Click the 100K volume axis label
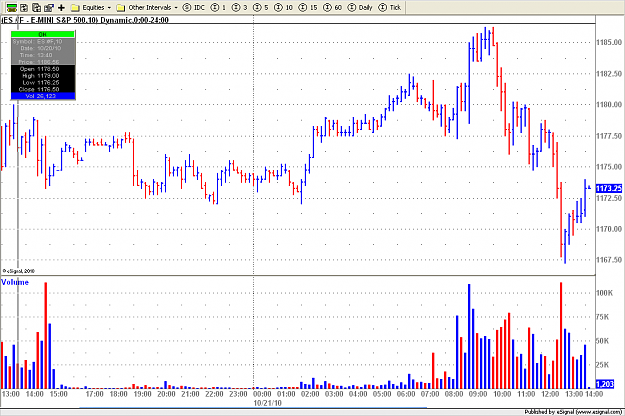 [604, 293]
